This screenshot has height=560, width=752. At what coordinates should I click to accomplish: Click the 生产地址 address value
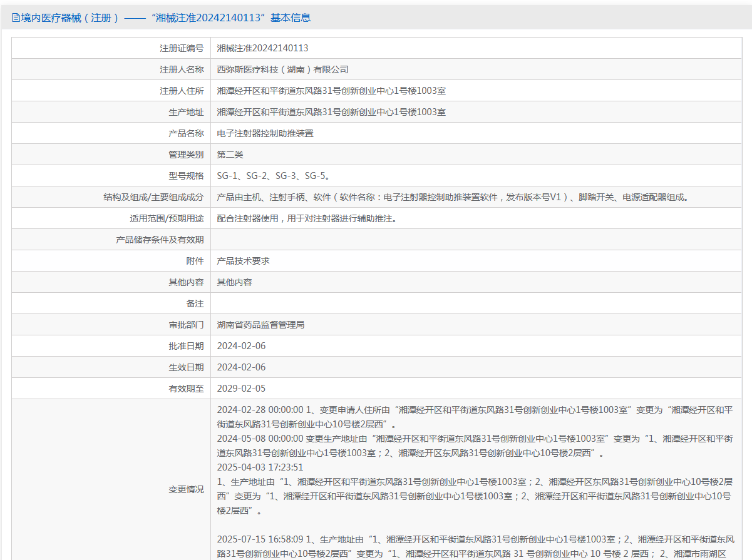[x=331, y=112]
